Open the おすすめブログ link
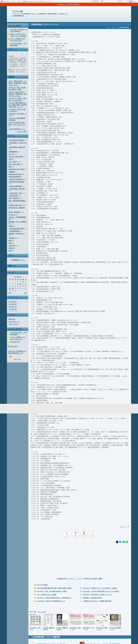The width and height of the screenshot is (138, 644). click(x=15, y=342)
